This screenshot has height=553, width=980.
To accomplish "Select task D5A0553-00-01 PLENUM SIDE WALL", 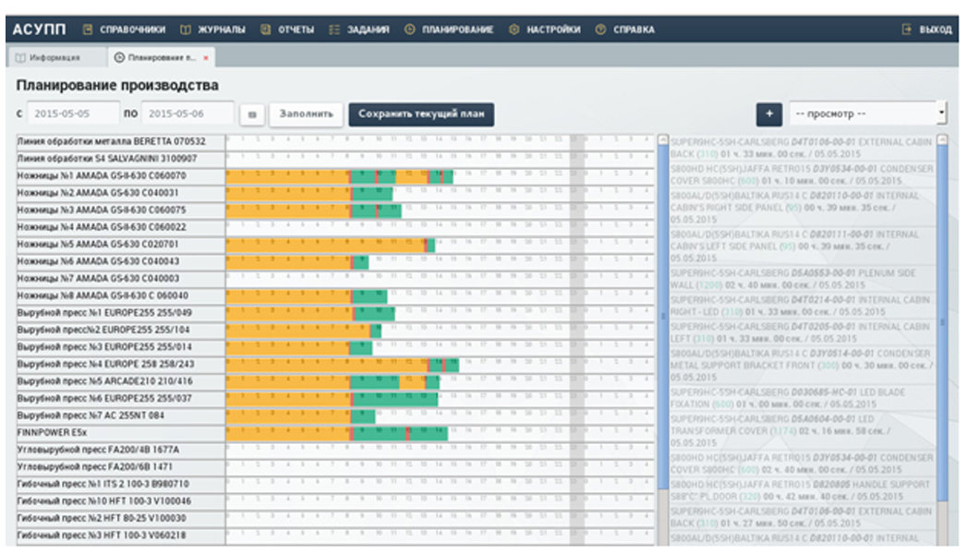I will click(803, 280).
